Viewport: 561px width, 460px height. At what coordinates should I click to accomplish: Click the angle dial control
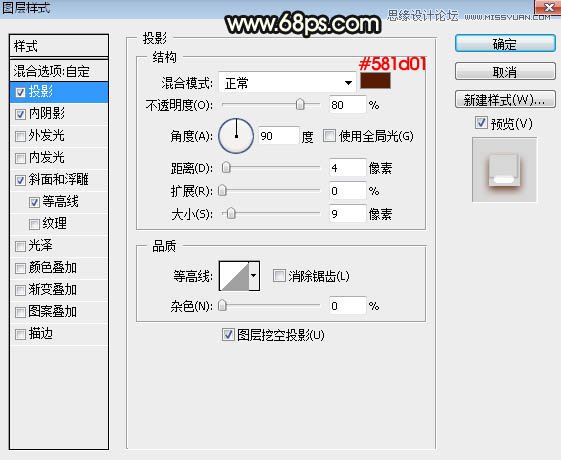236,136
